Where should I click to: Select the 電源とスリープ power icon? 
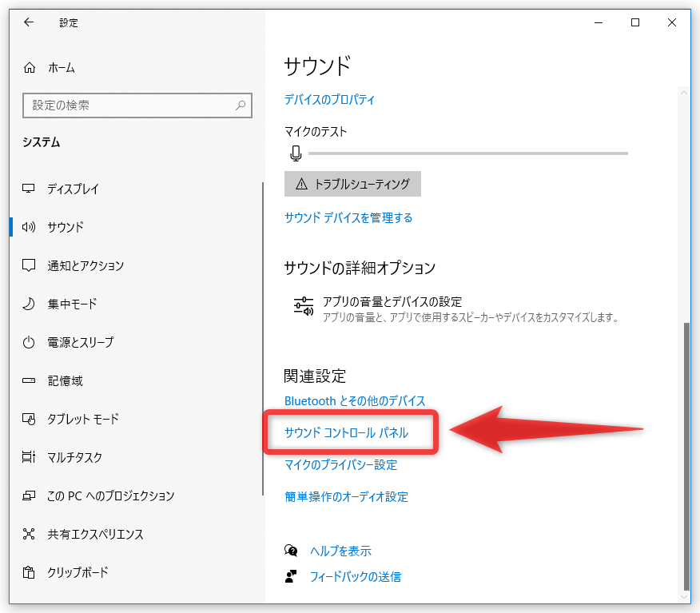pyautogui.click(x=29, y=342)
